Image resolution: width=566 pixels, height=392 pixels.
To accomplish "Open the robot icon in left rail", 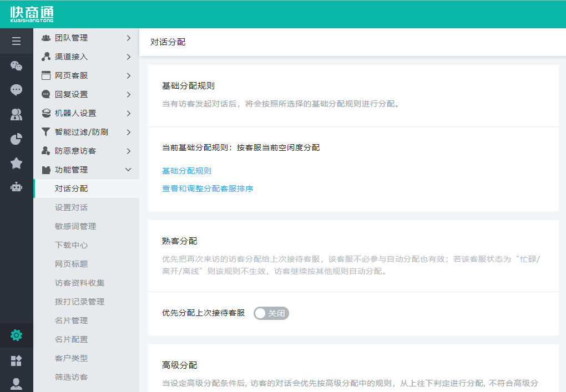I will 16,187.
